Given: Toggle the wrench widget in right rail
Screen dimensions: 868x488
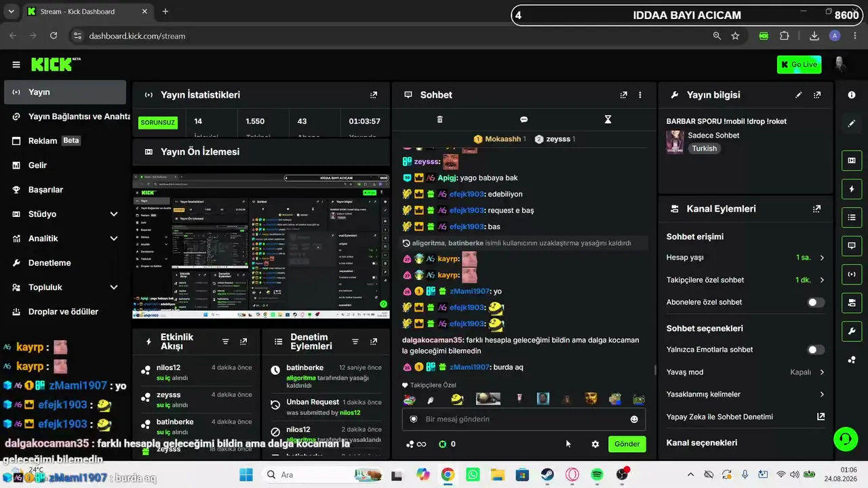Looking at the screenshot, I should (x=852, y=331).
